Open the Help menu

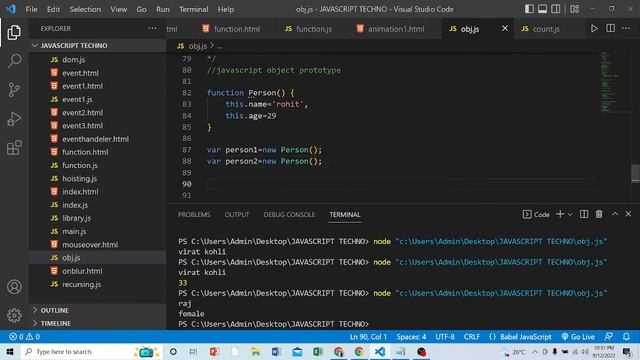coord(226,9)
